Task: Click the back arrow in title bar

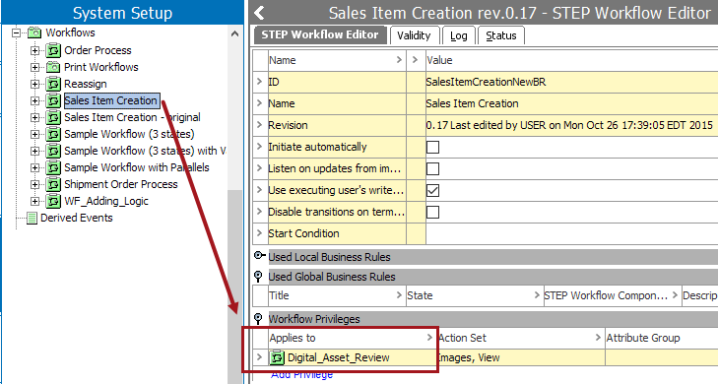Action: (x=259, y=12)
